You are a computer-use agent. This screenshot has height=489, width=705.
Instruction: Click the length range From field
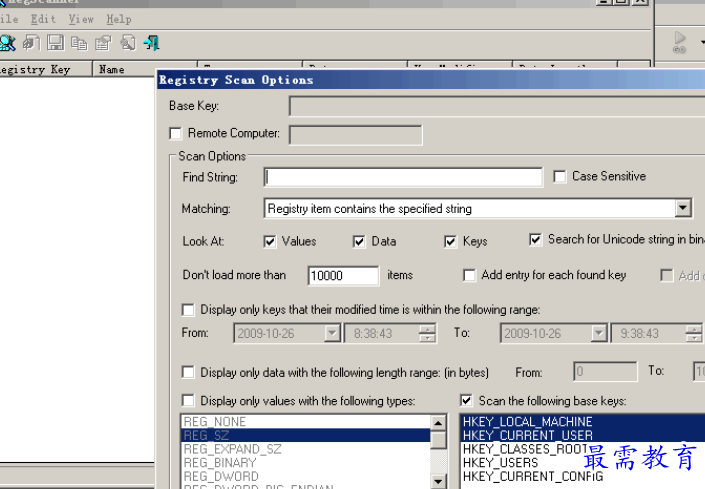pyautogui.click(x=605, y=372)
